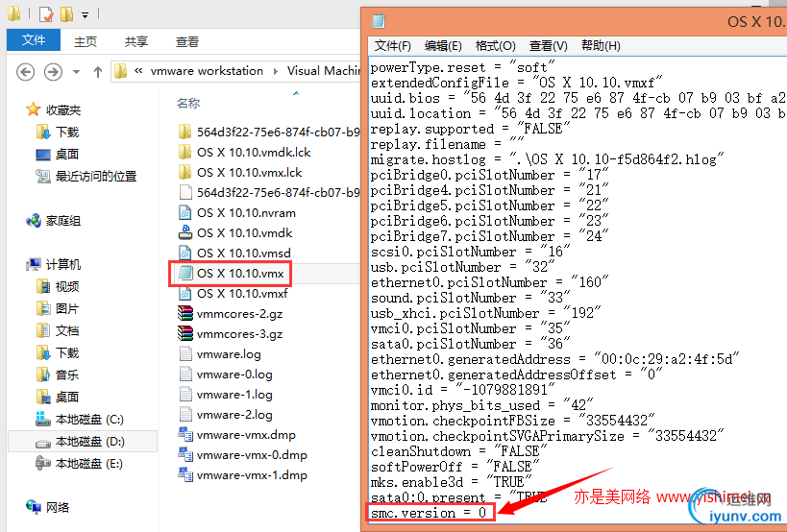Viewport: 787px width, 532px height.
Task: Click the Explorer back navigation arrow
Action: (x=25, y=72)
